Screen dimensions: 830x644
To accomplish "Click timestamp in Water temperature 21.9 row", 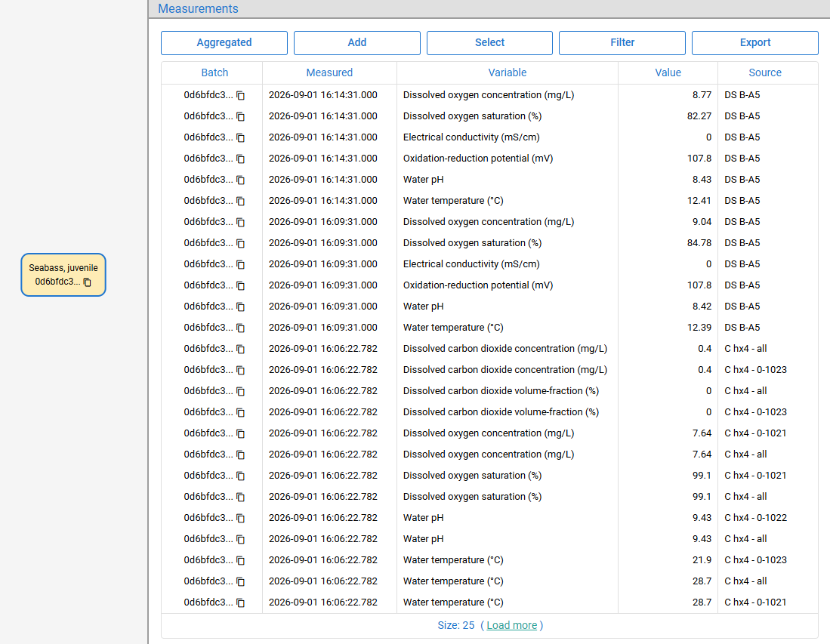I will [x=323, y=560].
